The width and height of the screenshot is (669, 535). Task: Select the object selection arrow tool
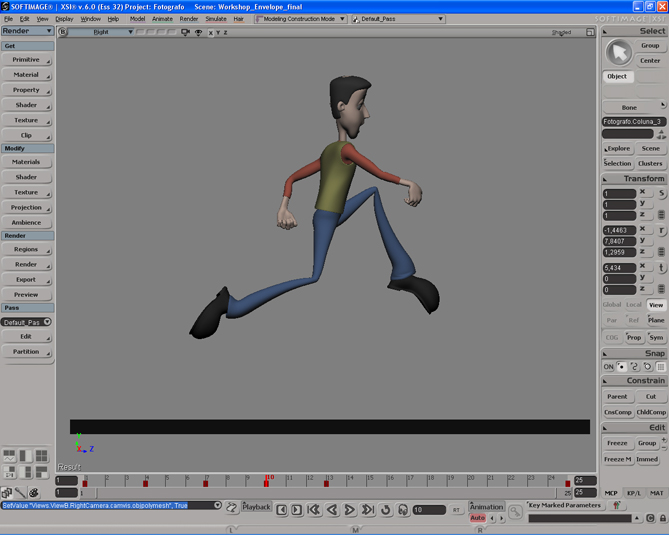tap(619, 51)
